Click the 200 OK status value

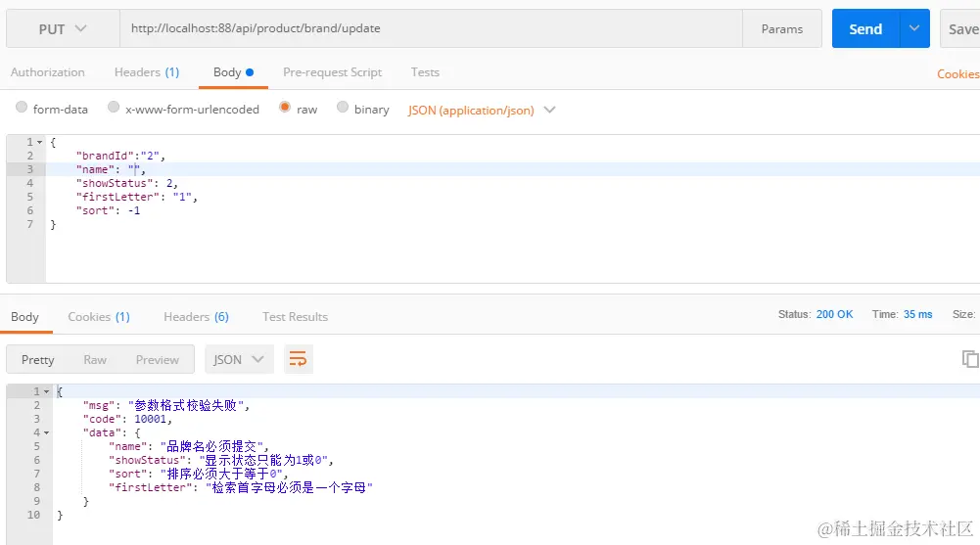point(834,315)
